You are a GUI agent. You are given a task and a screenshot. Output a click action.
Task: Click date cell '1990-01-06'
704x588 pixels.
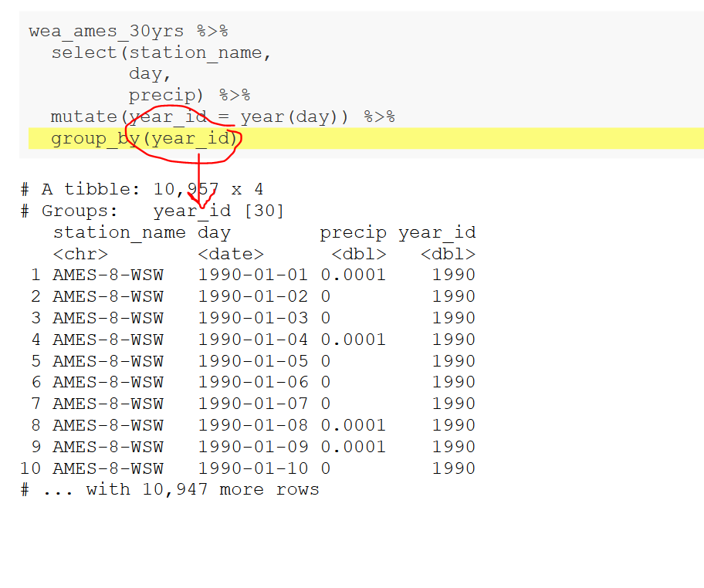point(252,382)
